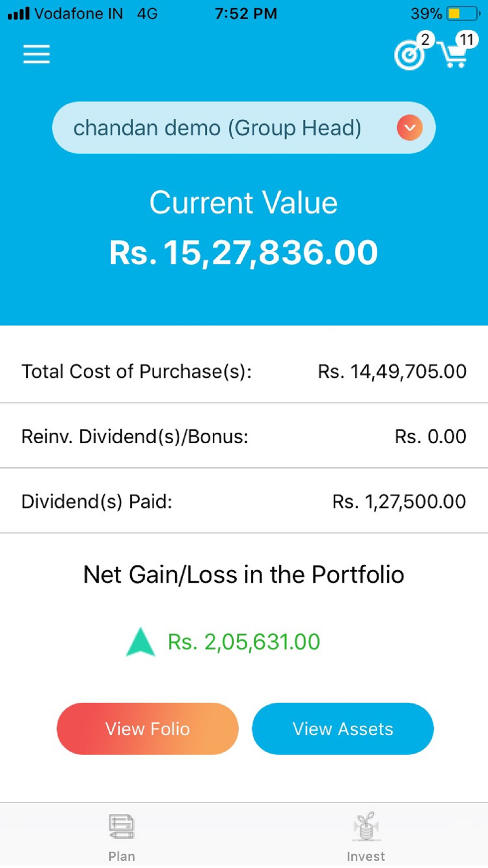
Task: Tap the Plan tab icon
Action: 122,826
